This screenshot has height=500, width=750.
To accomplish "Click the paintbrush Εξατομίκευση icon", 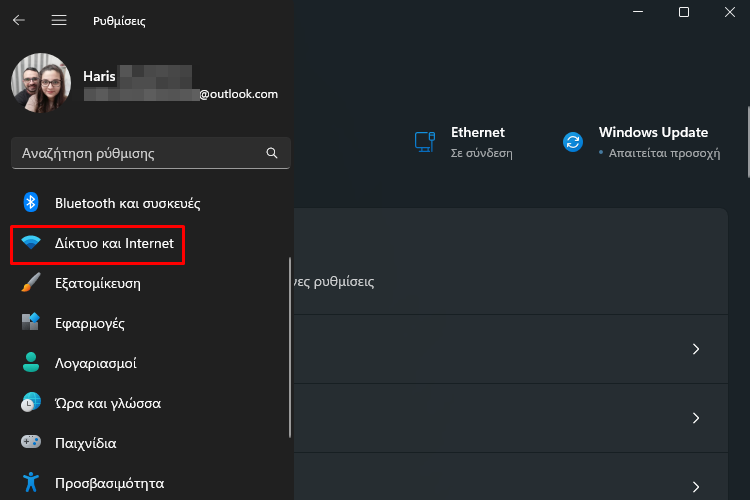I will [31, 282].
